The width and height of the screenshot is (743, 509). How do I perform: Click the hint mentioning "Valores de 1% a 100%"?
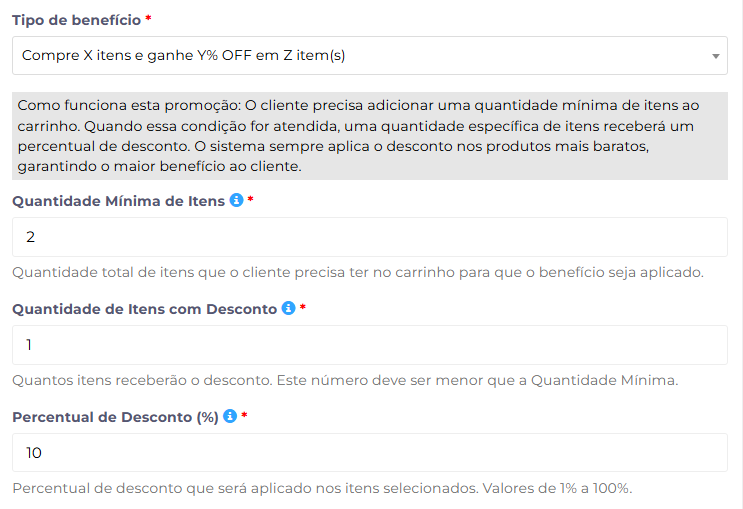322,488
